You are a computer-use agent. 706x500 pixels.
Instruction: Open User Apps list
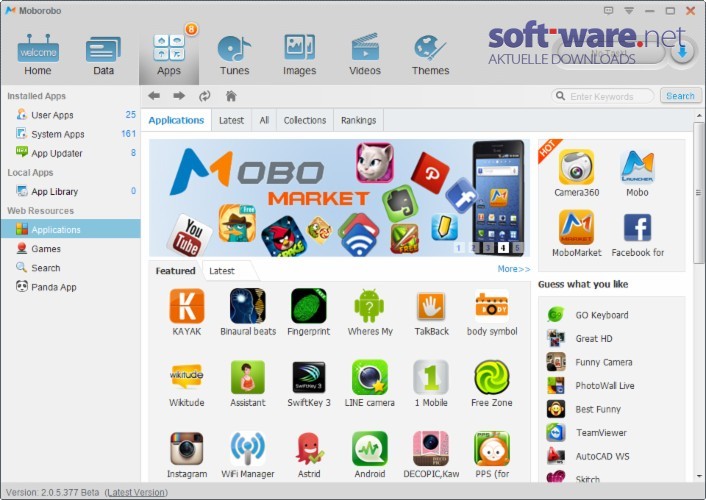pos(71,115)
